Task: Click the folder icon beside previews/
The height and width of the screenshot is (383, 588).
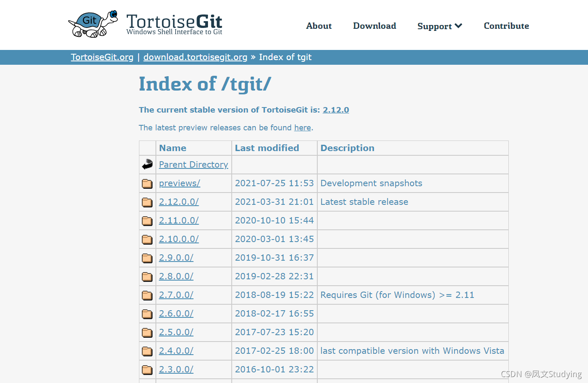Action: coord(147,183)
